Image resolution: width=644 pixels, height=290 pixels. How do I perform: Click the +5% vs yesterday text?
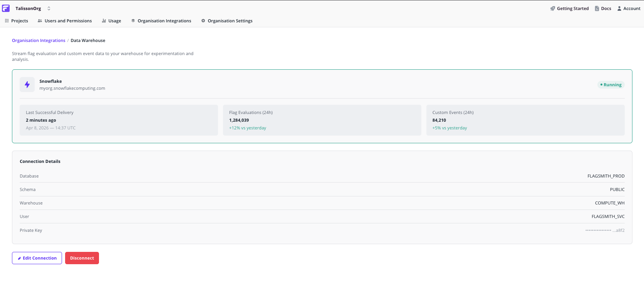[449, 128]
